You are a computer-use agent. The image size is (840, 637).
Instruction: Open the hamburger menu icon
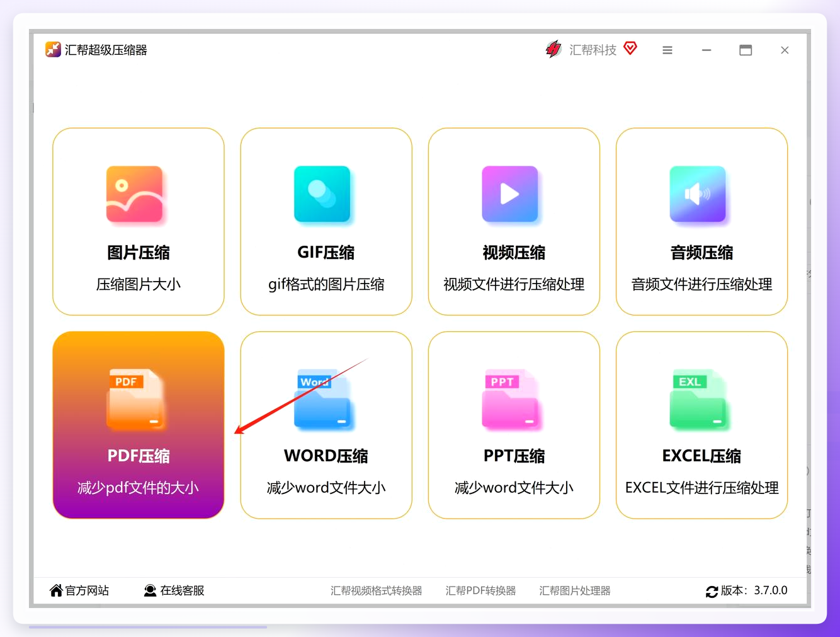click(x=667, y=50)
